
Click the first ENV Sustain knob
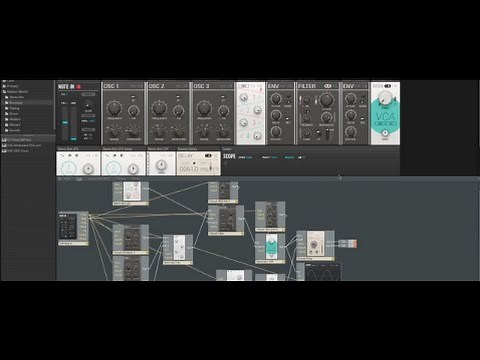tap(276, 132)
